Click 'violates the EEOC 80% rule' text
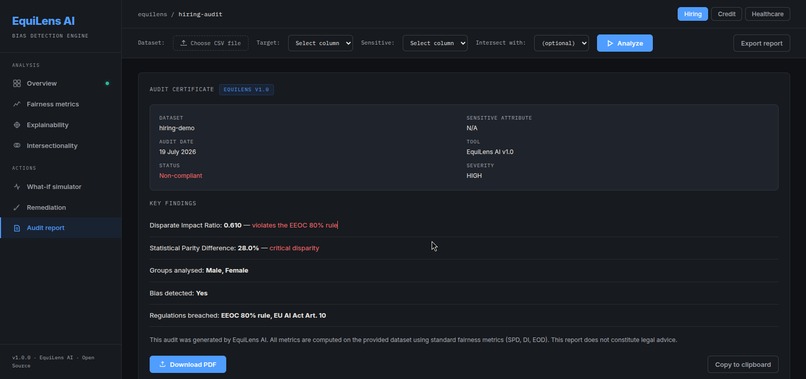This screenshot has width=806, height=379. point(295,225)
